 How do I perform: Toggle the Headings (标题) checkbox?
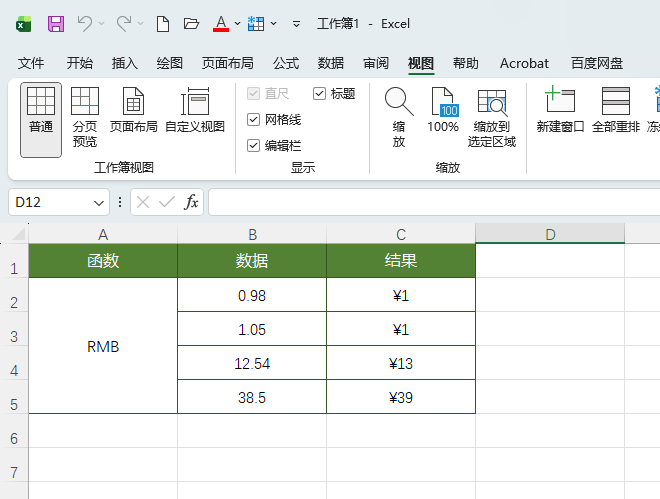click(319, 93)
